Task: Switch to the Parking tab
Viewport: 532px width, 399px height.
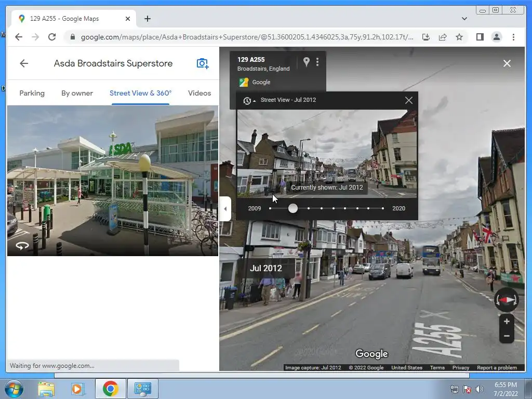Action: tap(32, 93)
